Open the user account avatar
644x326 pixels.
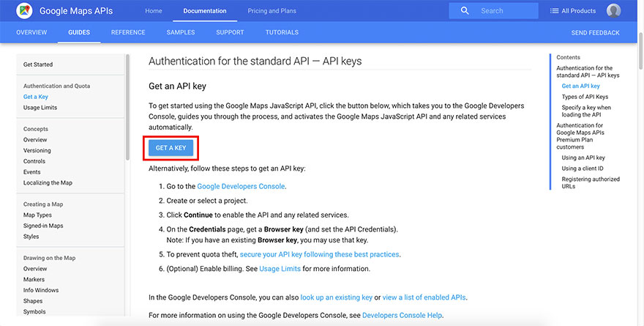point(613,11)
